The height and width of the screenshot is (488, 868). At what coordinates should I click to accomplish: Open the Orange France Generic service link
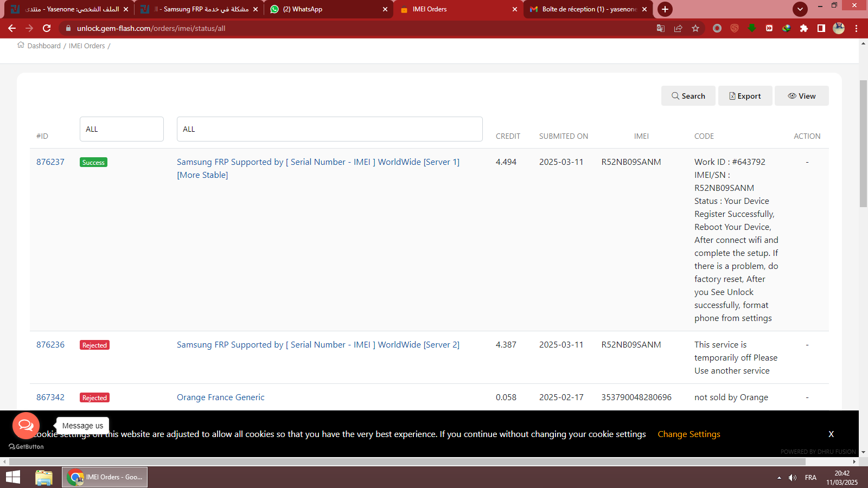coord(221,397)
